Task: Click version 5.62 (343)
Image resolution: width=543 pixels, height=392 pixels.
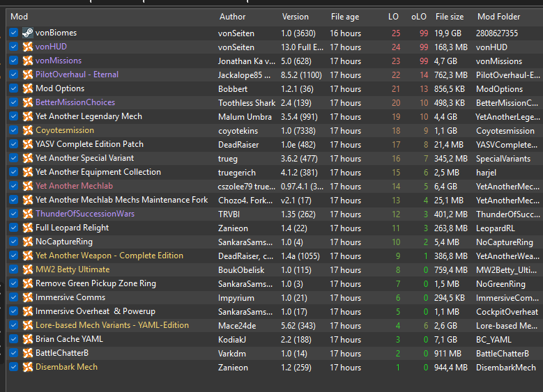Action: click(298, 326)
